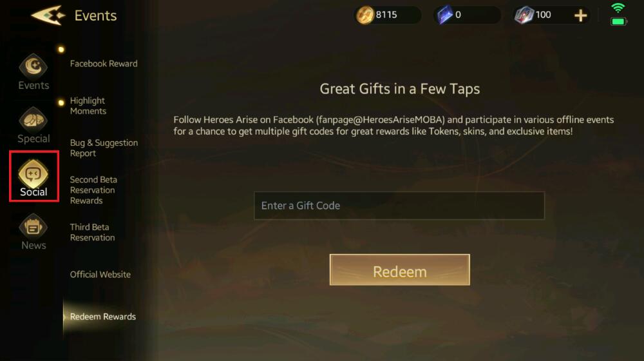
Task: Open the Official Website entry
Action: point(100,274)
